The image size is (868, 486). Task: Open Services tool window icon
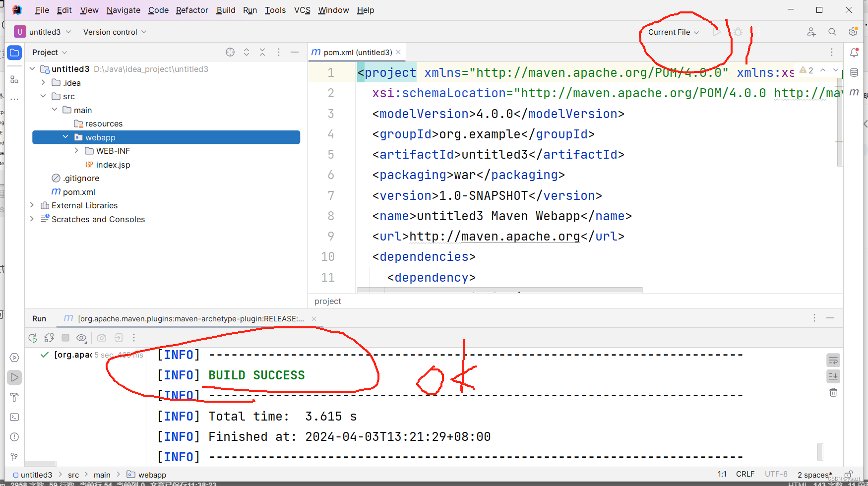pos(14,358)
